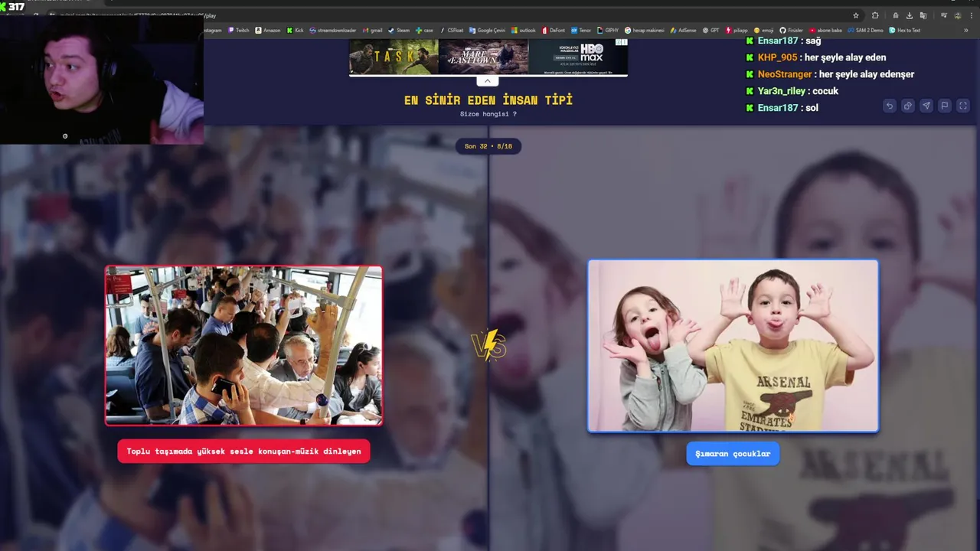This screenshot has width=980, height=551.
Task: Open the gmail bookmark
Action: pyautogui.click(x=372, y=31)
